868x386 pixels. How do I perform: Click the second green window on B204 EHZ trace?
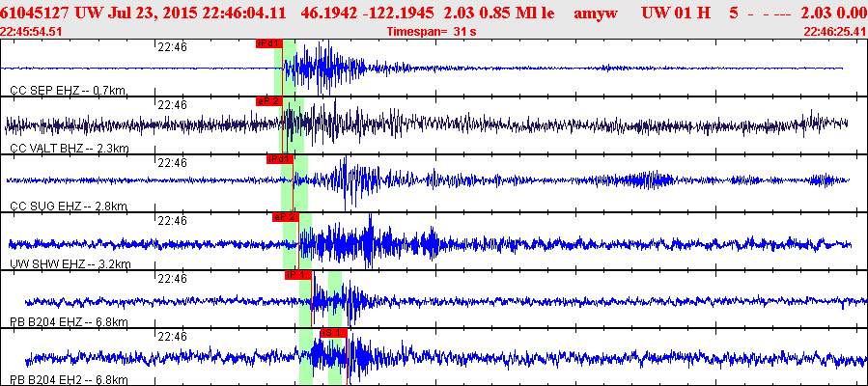(x=334, y=298)
